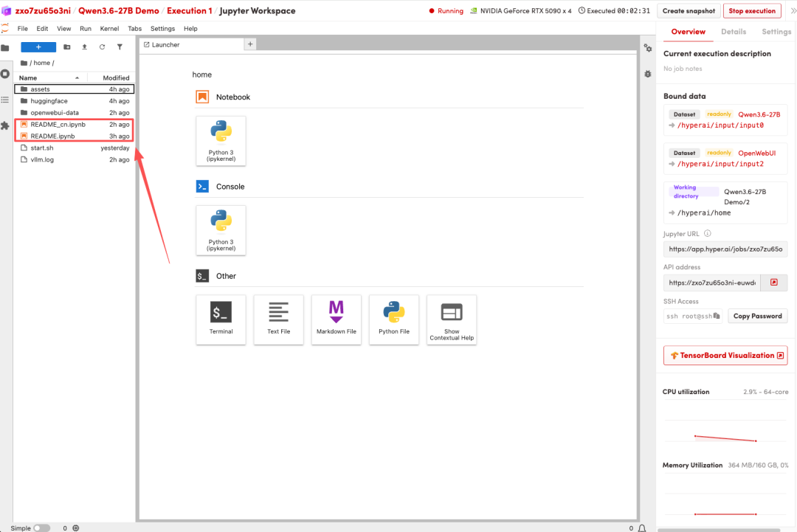This screenshot has height=532, width=797.
Task: Open the README_cn.ipynb notebook file
Action: [x=58, y=125]
